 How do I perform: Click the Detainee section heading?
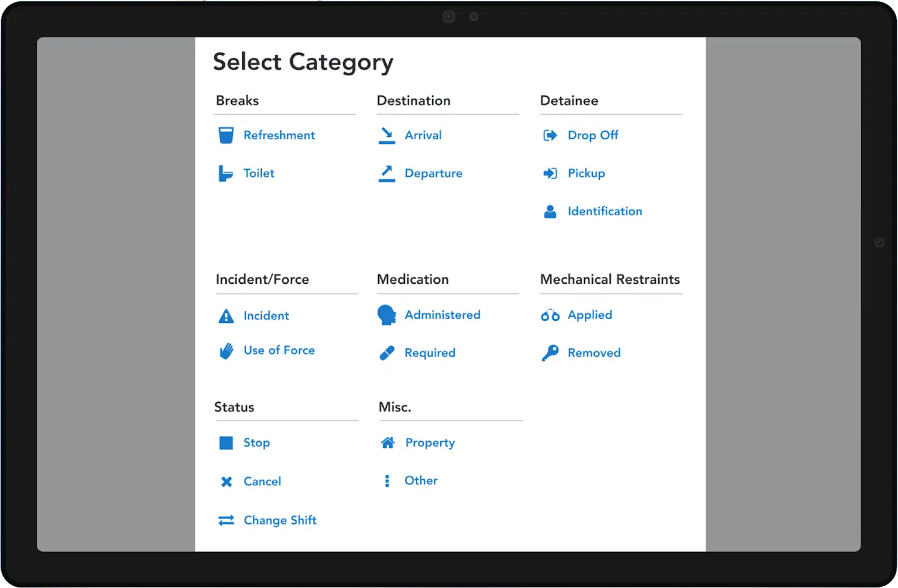[x=569, y=100]
